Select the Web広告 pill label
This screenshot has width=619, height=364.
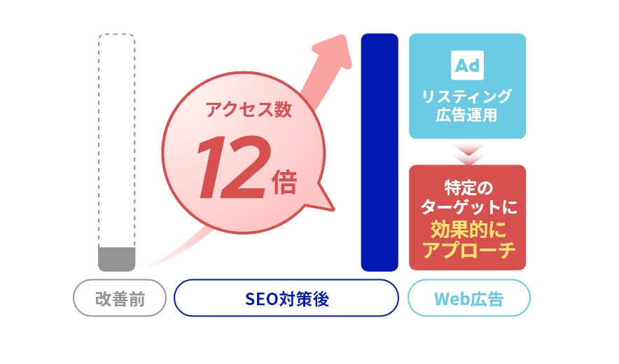[468, 298]
